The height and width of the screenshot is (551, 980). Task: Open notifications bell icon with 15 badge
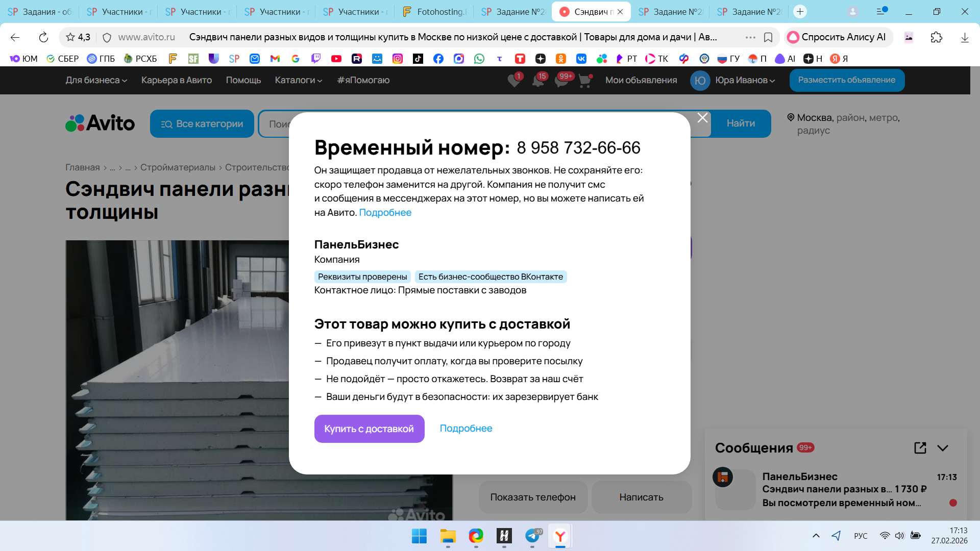tap(538, 81)
